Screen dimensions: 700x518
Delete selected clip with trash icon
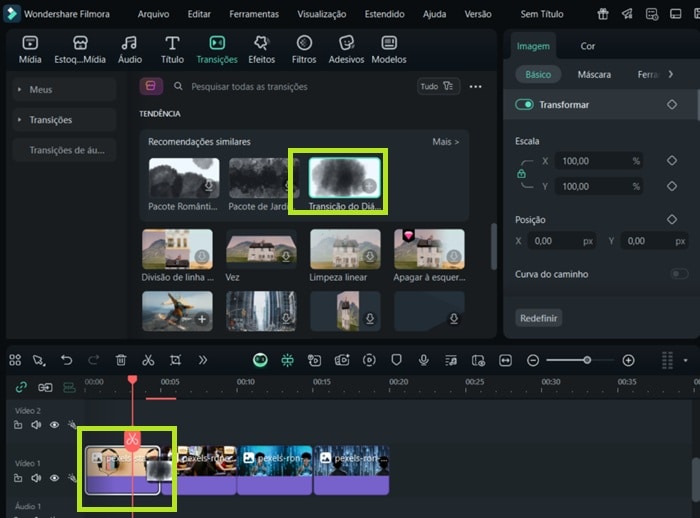(121, 360)
